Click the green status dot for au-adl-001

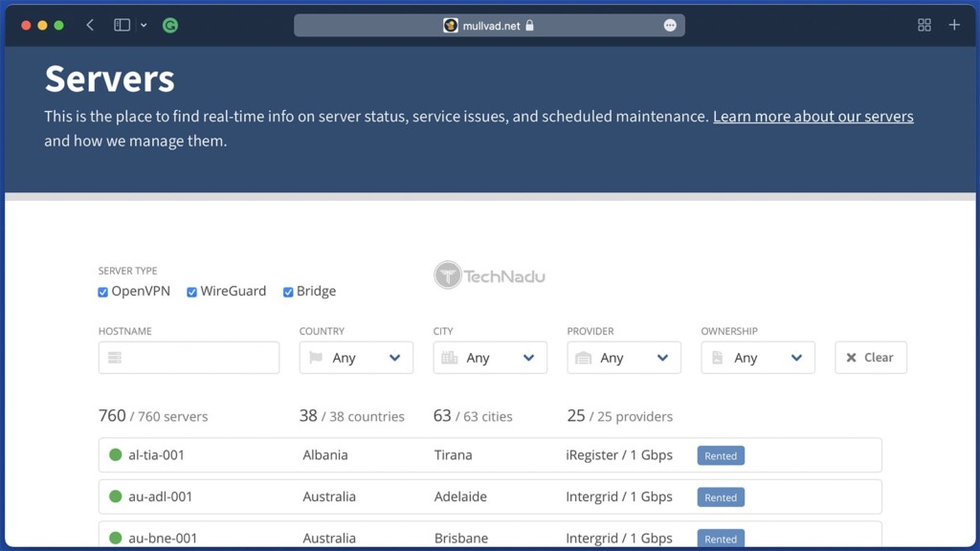pos(115,496)
